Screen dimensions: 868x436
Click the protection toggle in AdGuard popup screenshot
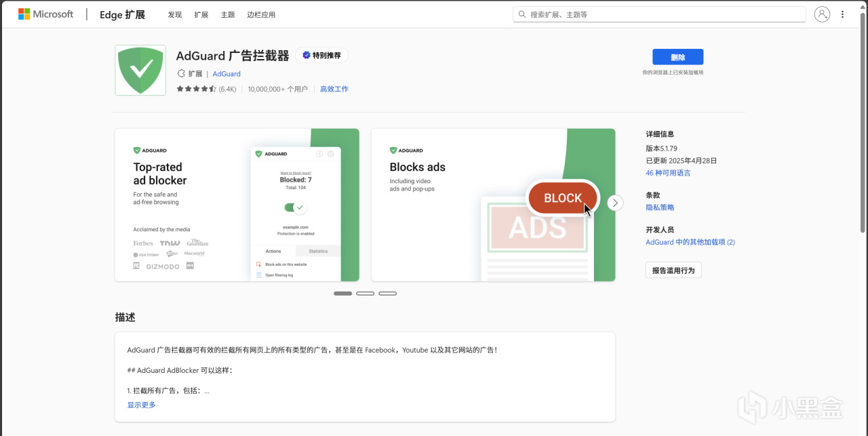(296, 207)
